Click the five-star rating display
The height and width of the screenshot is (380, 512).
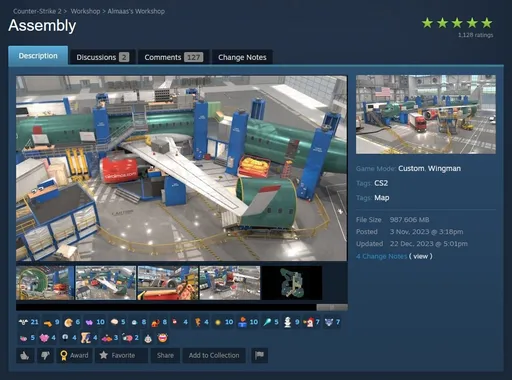coord(457,23)
